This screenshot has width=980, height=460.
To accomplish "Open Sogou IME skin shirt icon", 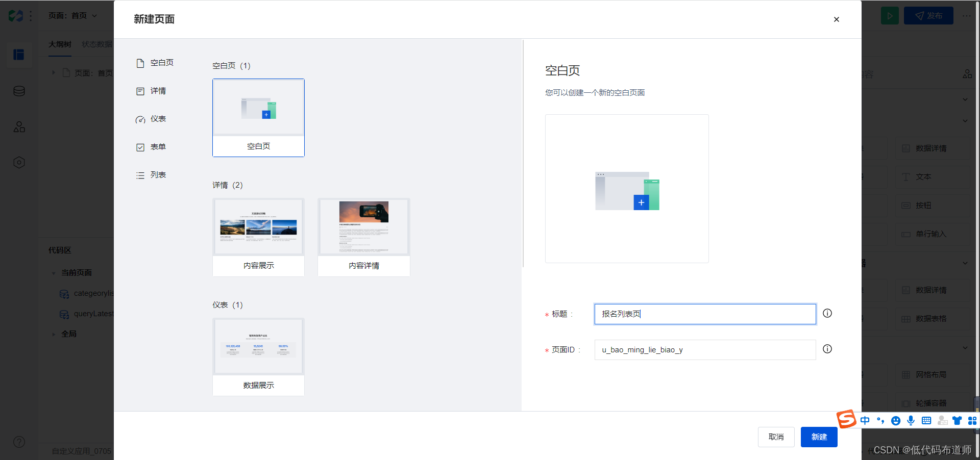I will 957,421.
